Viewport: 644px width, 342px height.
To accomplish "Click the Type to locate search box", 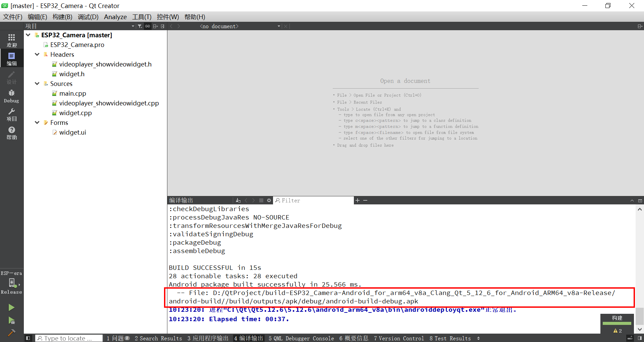I will 69,338.
